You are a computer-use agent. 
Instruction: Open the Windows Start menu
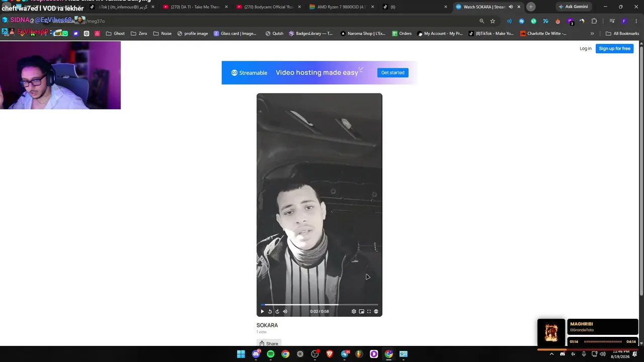point(241,354)
